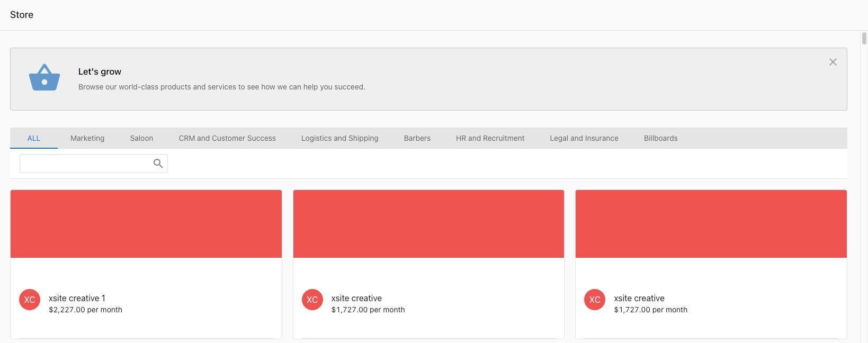Click the shopping basket icon in the banner
This screenshot has width=868, height=343.
click(44, 78)
